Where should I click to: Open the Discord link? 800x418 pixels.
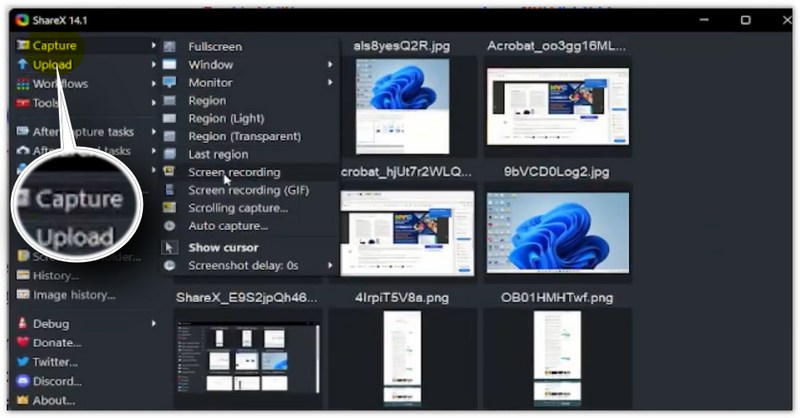click(x=57, y=381)
